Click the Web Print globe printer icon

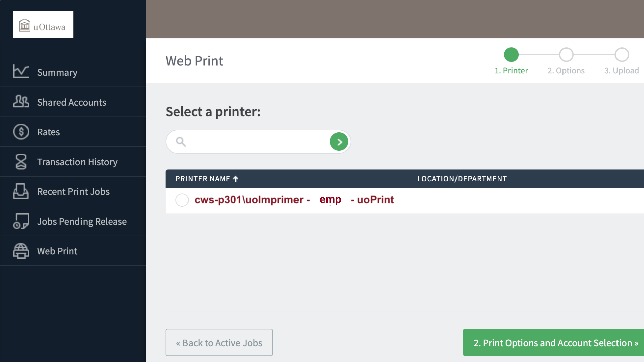point(21,251)
